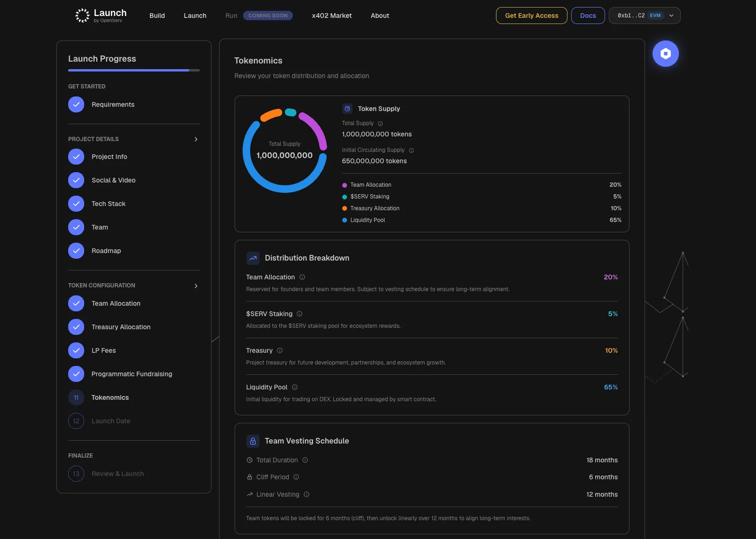
Task: Click the Team step completed checkmark
Action: 76,227
